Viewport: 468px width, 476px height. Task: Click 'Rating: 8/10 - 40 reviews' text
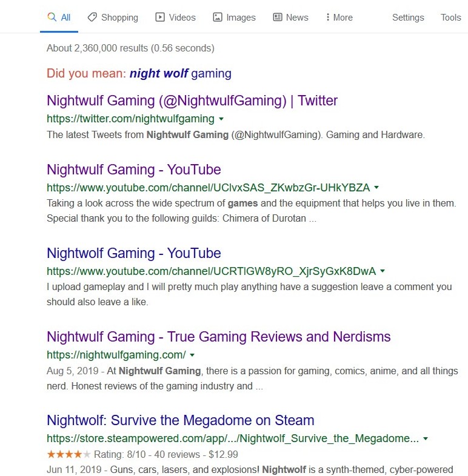(147, 454)
